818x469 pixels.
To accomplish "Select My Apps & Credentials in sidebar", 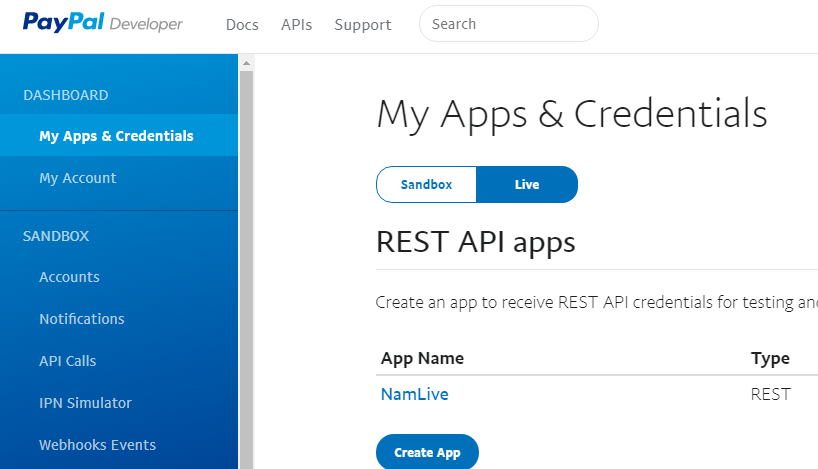I will pyautogui.click(x=119, y=136).
